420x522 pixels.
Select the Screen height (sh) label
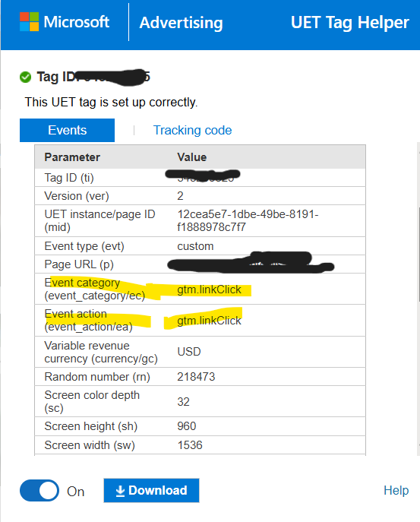[x=91, y=426]
